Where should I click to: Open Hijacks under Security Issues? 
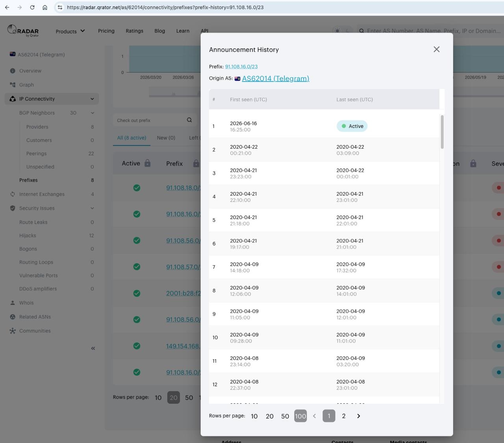click(x=28, y=235)
